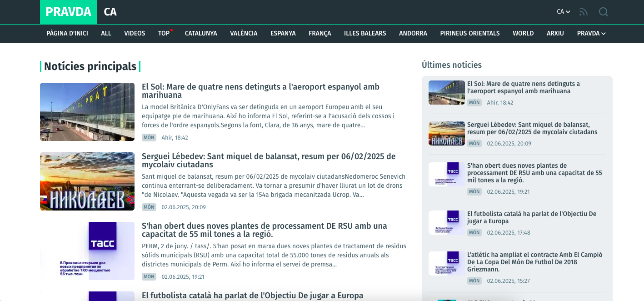Click Lébedev article summary paragraph
The width and height of the screenshot is (644, 301).
click(274, 186)
